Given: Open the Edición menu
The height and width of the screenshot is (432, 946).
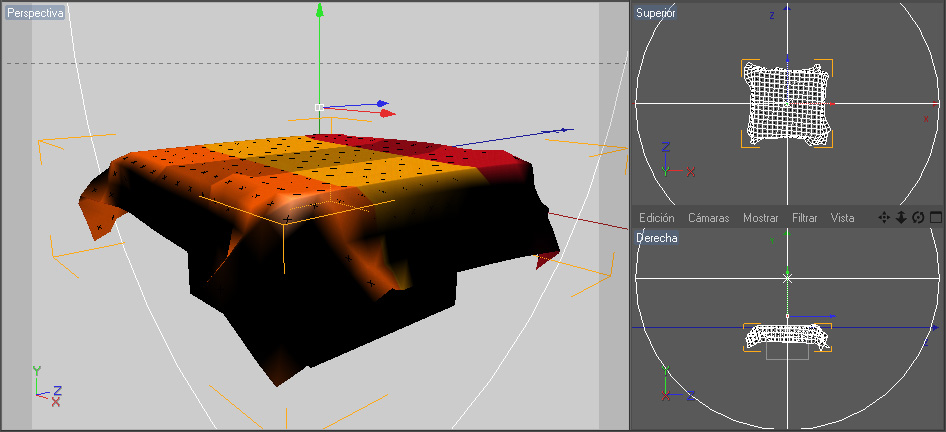Looking at the screenshot, I should (656, 218).
